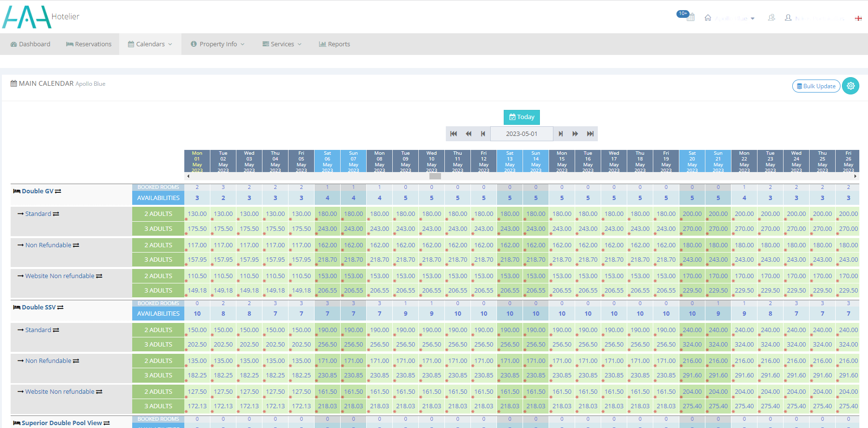868x428 pixels.
Task: Click the horizontal calendar scrollbar thumb
Action: [435, 176]
